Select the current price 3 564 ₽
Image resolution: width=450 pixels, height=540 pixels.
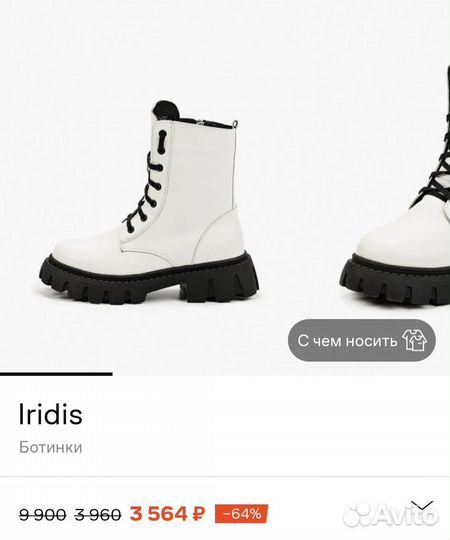click(167, 514)
